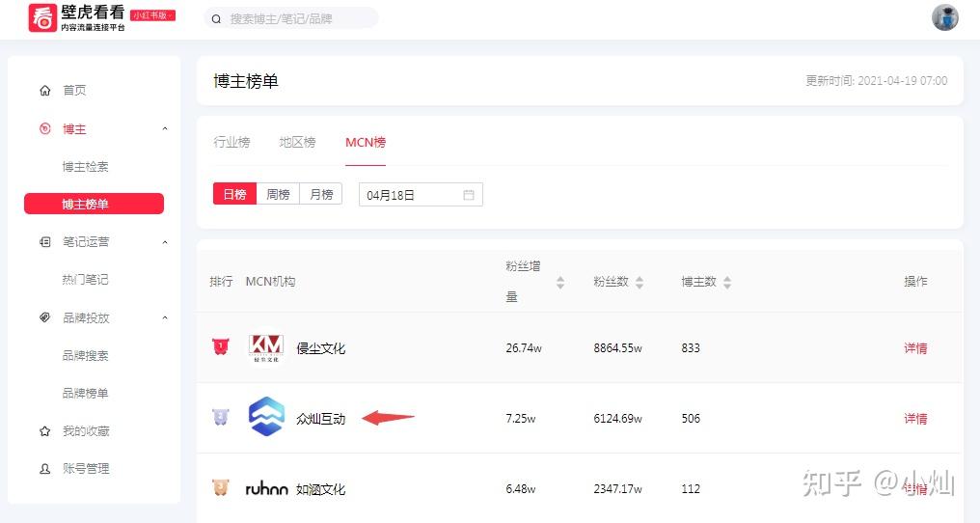Click the 小红书版 version badge
The image size is (980, 523).
pyautogui.click(x=153, y=15)
